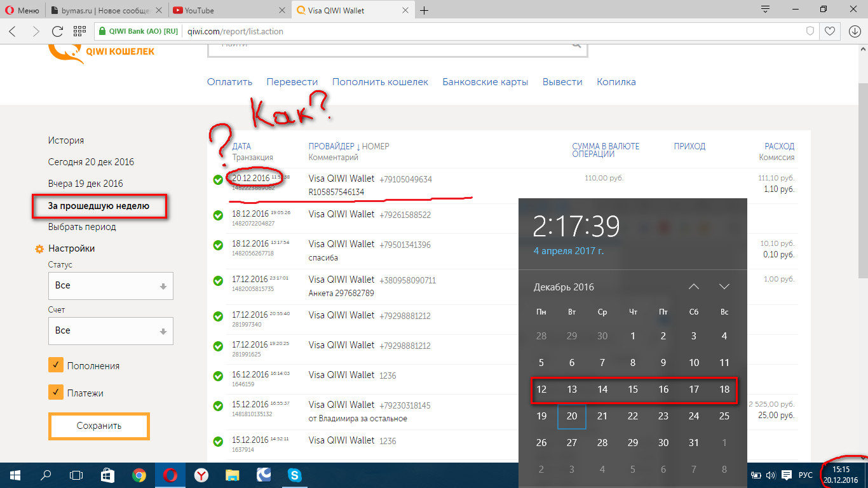The height and width of the screenshot is (488, 868).
Task: Open the downloads arrow icon in toolbar
Action: (x=855, y=31)
